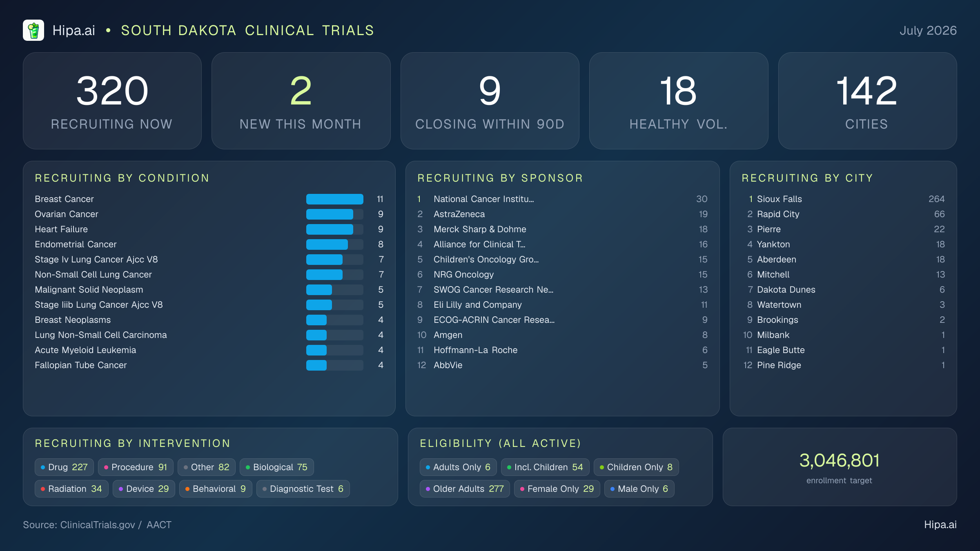Click the Hipa.ai logo icon

point(33,30)
